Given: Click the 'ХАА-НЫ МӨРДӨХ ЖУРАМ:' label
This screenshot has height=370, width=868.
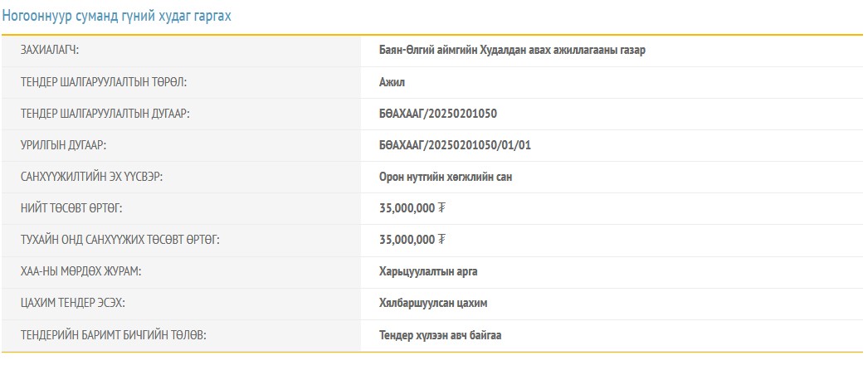Looking at the screenshot, I should click(79, 271).
